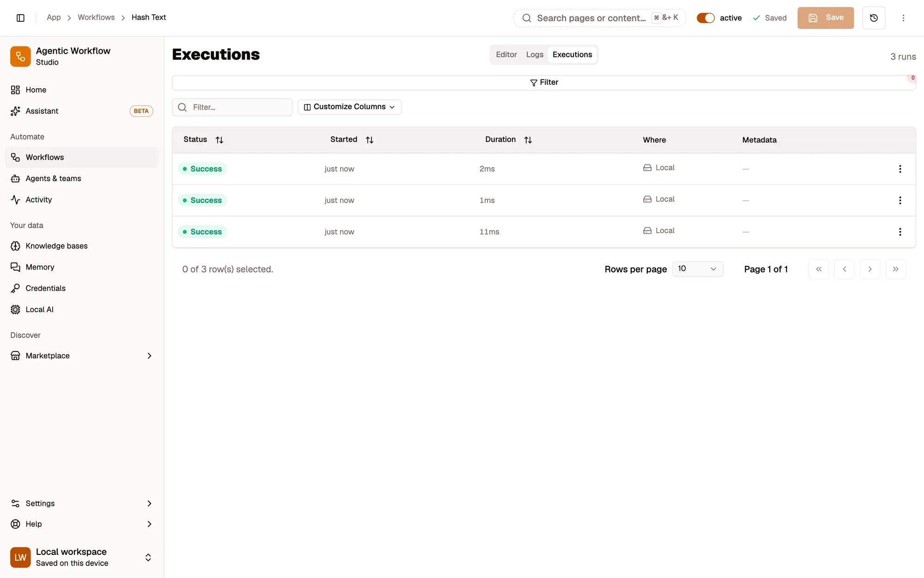Open Knowledge bases page

pyautogui.click(x=82, y=246)
